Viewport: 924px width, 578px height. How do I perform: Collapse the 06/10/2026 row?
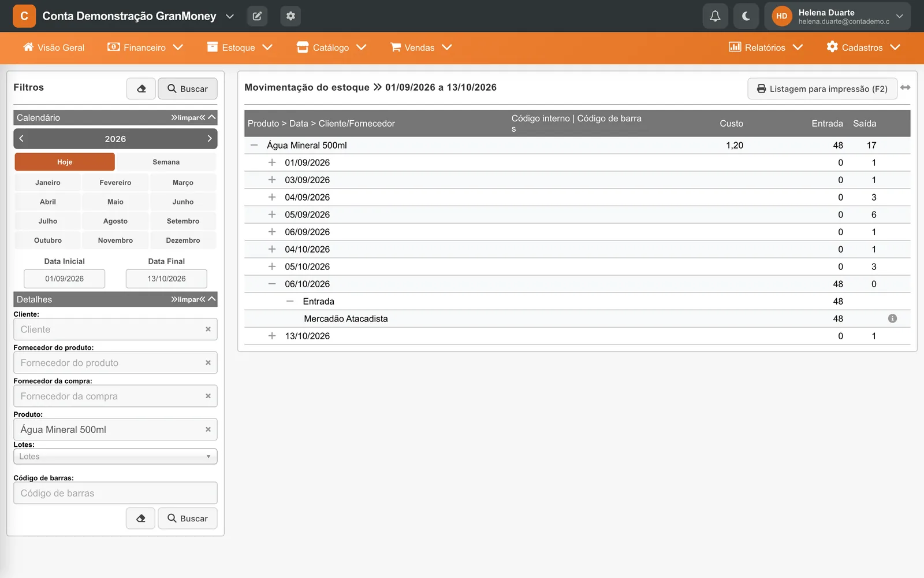pyautogui.click(x=272, y=284)
